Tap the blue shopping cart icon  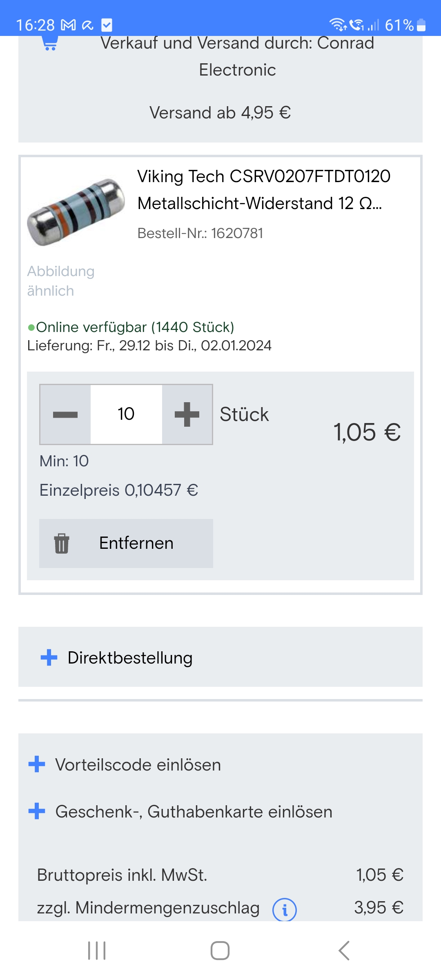50,43
